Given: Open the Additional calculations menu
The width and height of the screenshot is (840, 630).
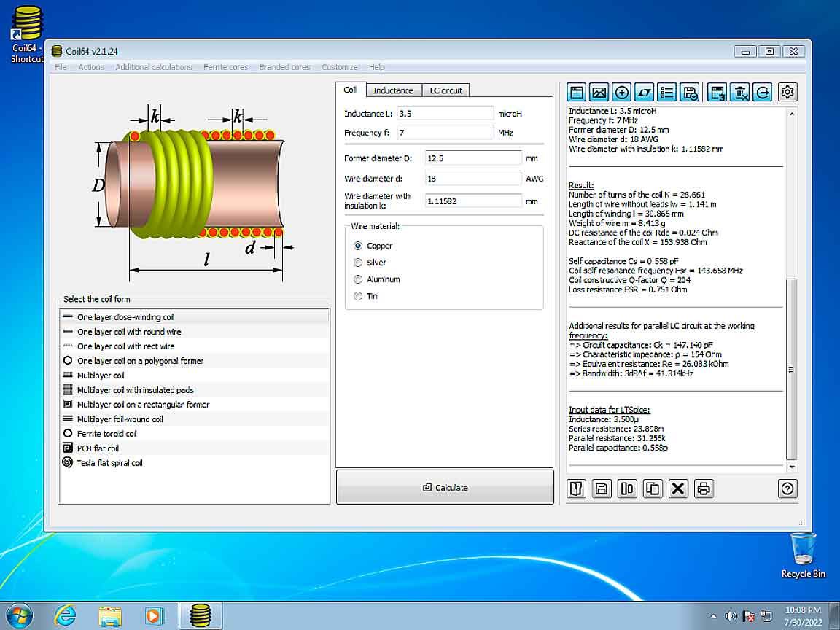Looking at the screenshot, I should pyautogui.click(x=154, y=67).
